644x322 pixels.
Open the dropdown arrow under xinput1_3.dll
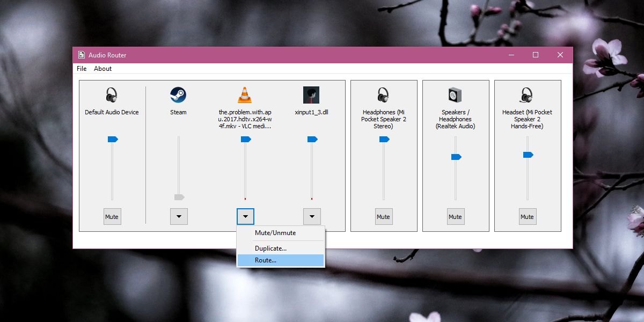coord(312,217)
